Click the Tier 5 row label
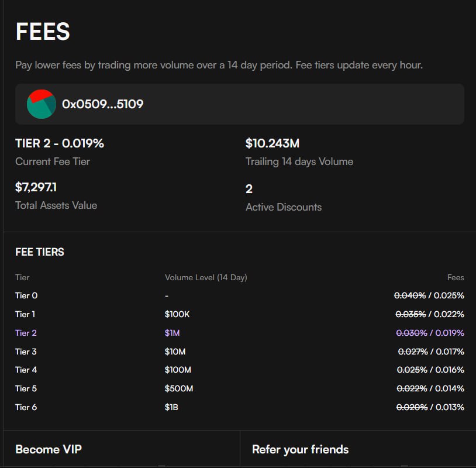This screenshot has height=468, width=476. pyautogui.click(x=26, y=388)
